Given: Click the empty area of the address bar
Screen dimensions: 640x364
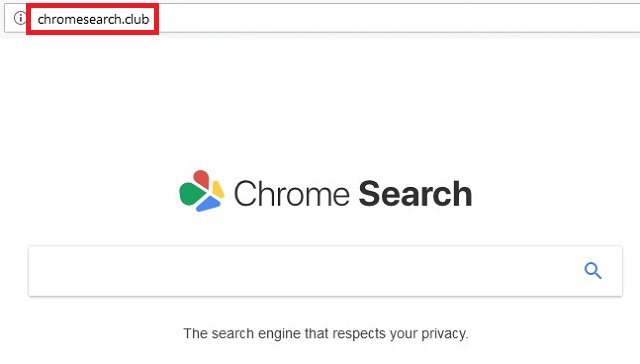Looking at the screenshot, I should [x=396, y=18].
